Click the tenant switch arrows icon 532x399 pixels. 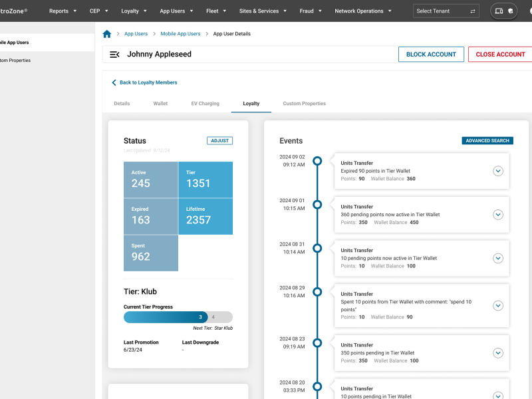[x=473, y=11]
